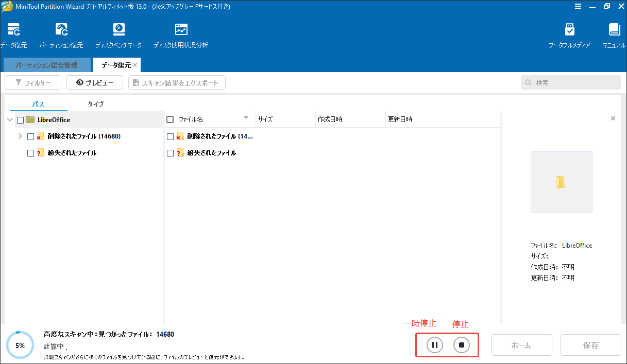Switch to パス view tab
The image size is (627, 364).
39,104
